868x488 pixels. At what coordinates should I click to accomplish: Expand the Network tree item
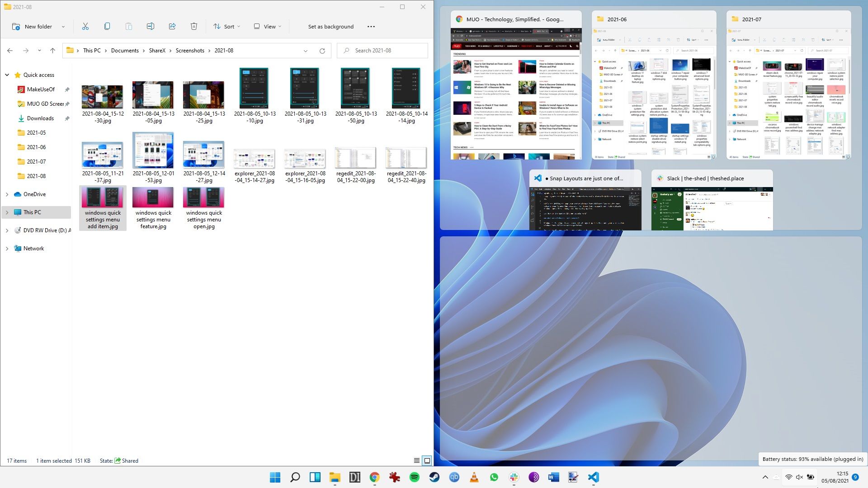(7, 248)
